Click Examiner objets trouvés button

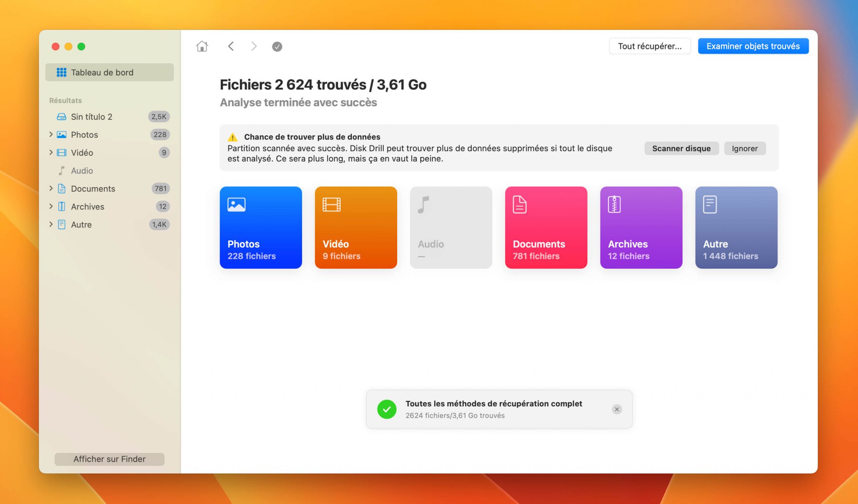click(753, 46)
